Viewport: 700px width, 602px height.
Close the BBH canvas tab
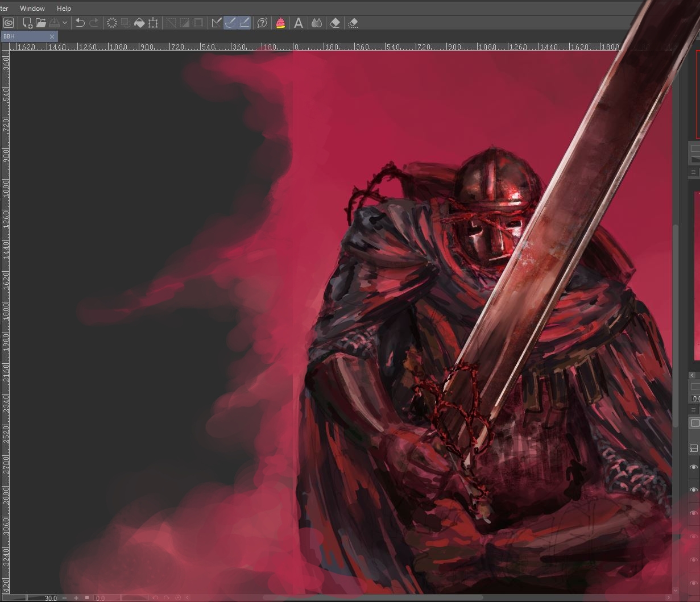pos(52,36)
